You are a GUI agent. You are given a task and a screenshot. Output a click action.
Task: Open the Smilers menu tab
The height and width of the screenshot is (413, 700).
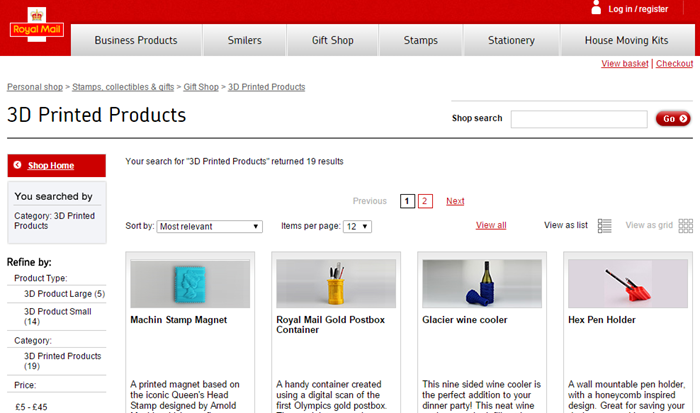point(245,40)
